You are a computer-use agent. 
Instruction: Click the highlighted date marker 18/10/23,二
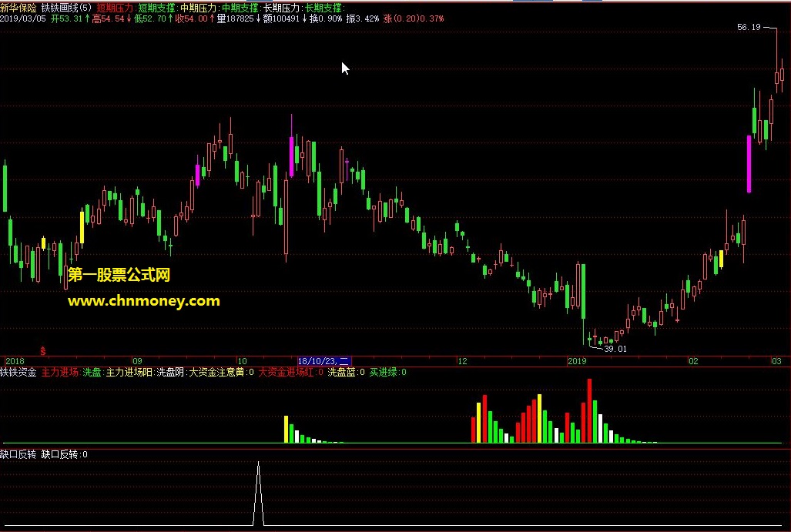point(323,361)
